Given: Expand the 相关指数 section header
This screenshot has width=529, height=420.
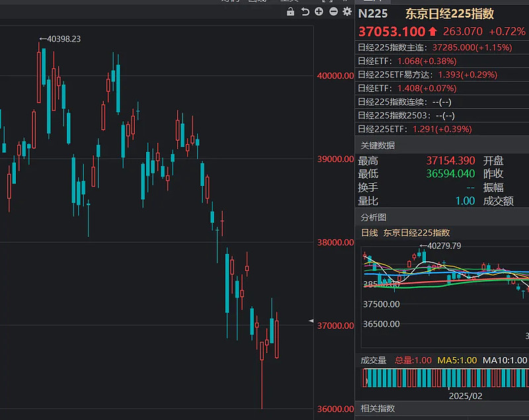Looking at the screenshot, I should (377, 409).
